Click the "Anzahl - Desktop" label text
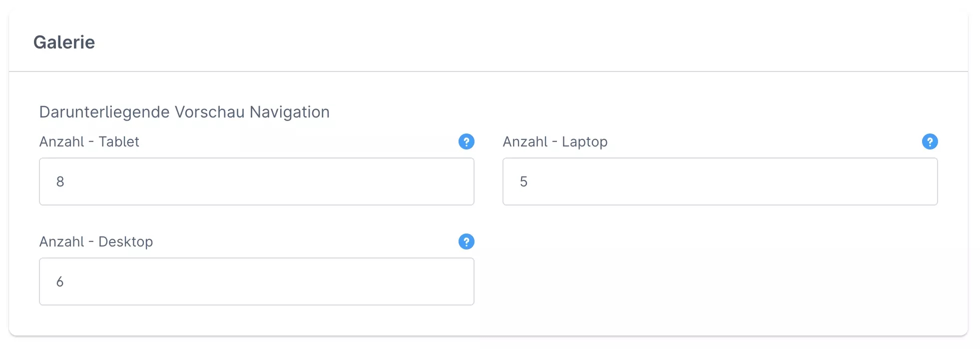Image resolution: width=980 pixels, height=349 pixels. [x=96, y=242]
